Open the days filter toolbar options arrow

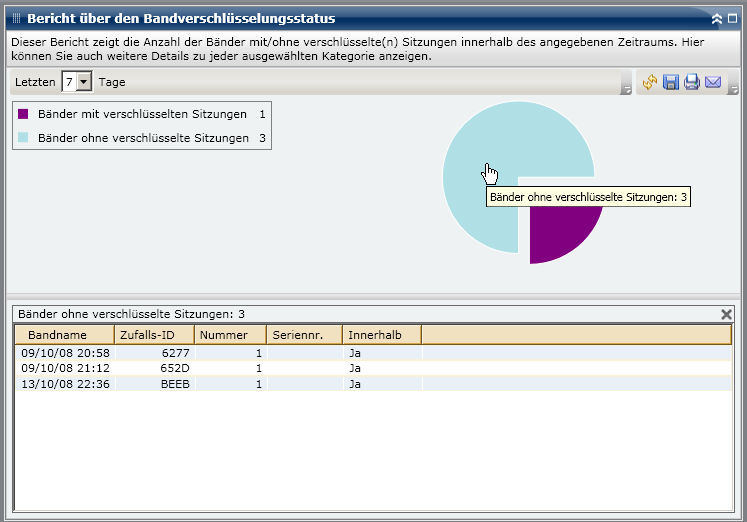(x=626, y=90)
